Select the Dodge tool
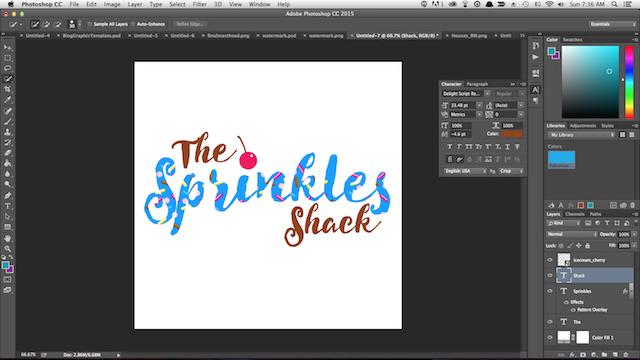 7,184
